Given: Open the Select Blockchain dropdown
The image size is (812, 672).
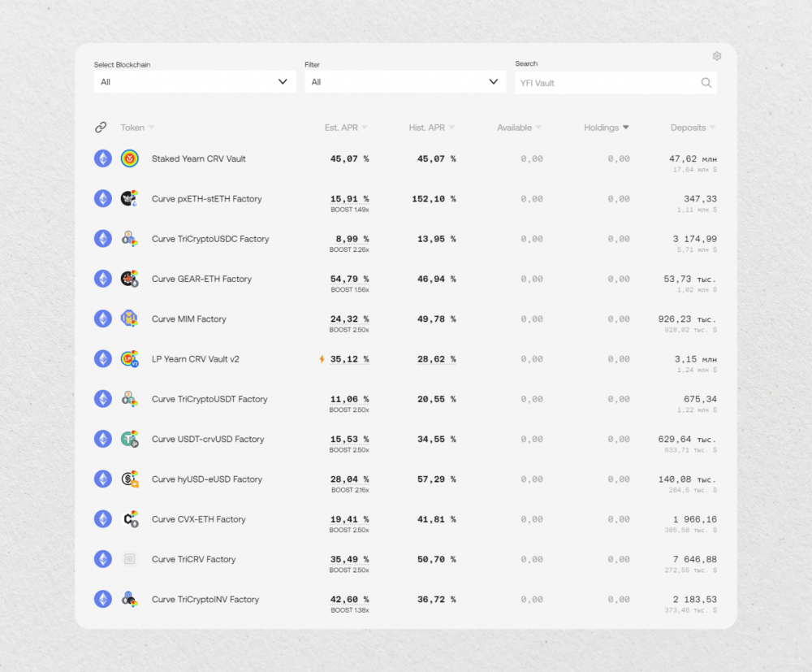Looking at the screenshot, I should coord(195,82).
